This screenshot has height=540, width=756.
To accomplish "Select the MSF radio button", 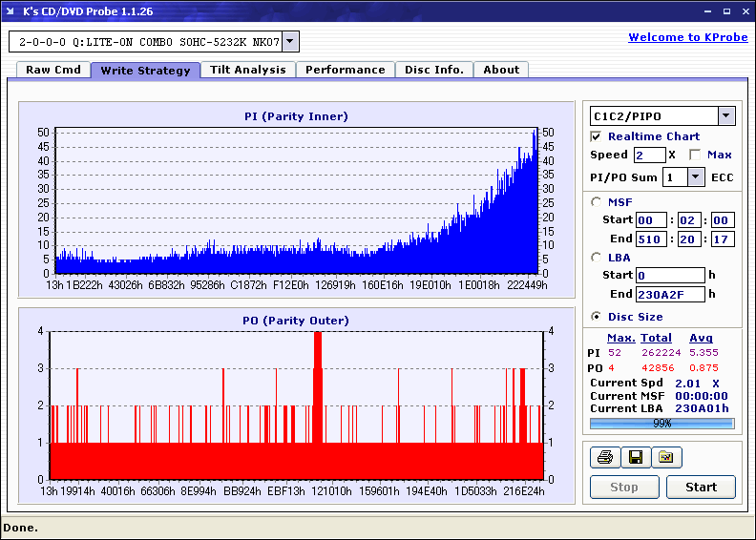I will tap(597, 201).
